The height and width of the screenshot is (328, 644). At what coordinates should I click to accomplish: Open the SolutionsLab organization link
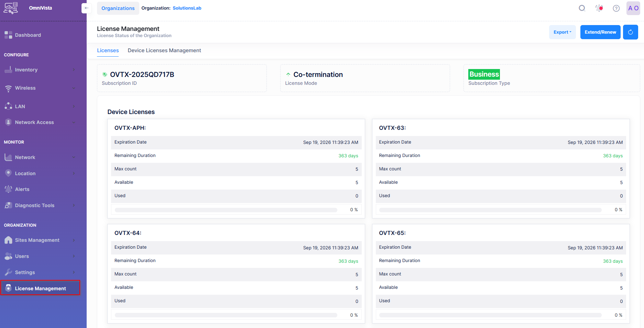[187, 8]
